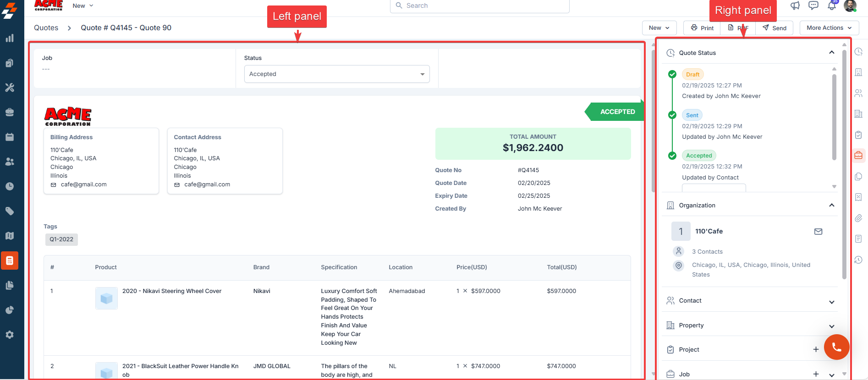
Task: Open the More Actions dropdown
Action: tap(830, 28)
